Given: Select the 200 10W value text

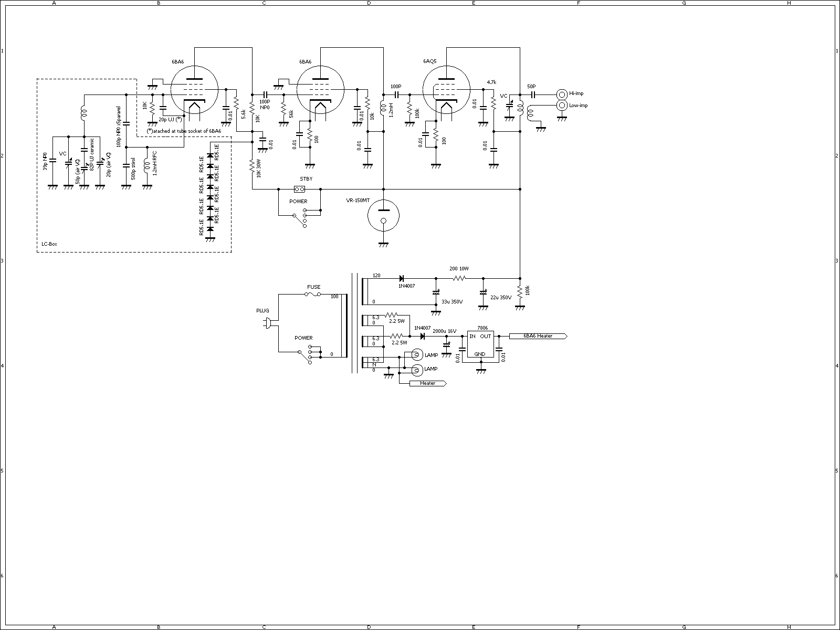Looking at the screenshot, I should coord(459,268).
